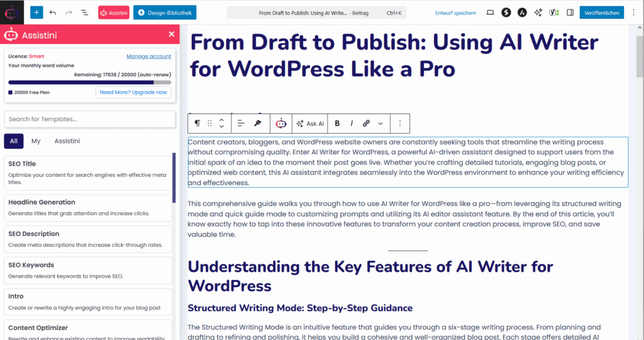Click the lightning bolt plugin icon
The height and width of the screenshot is (340, 644).
pyautogui.click(x=506, y=13)
